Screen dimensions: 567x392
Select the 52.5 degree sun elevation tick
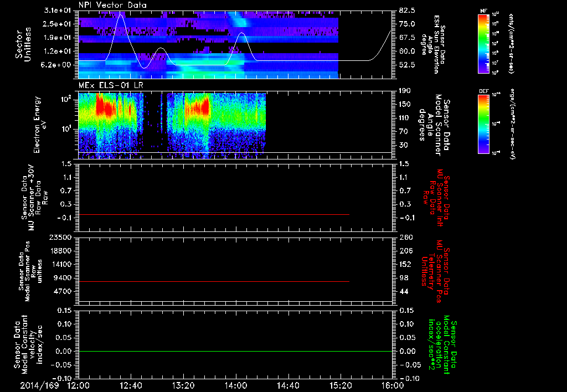pos(407,65)
